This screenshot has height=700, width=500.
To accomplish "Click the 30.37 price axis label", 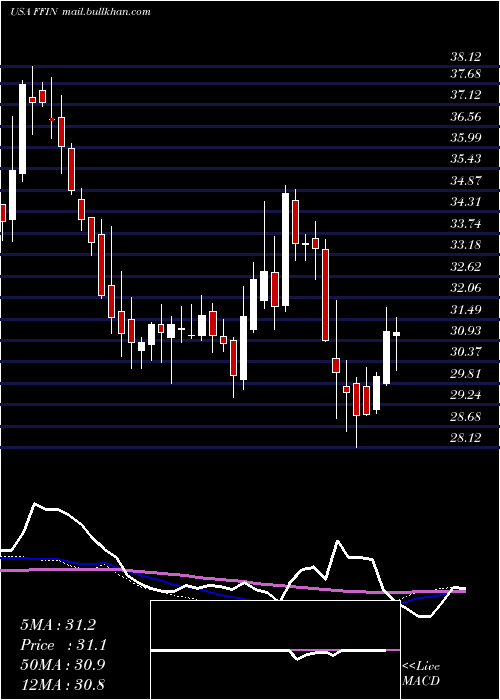I will pos(466,352).
